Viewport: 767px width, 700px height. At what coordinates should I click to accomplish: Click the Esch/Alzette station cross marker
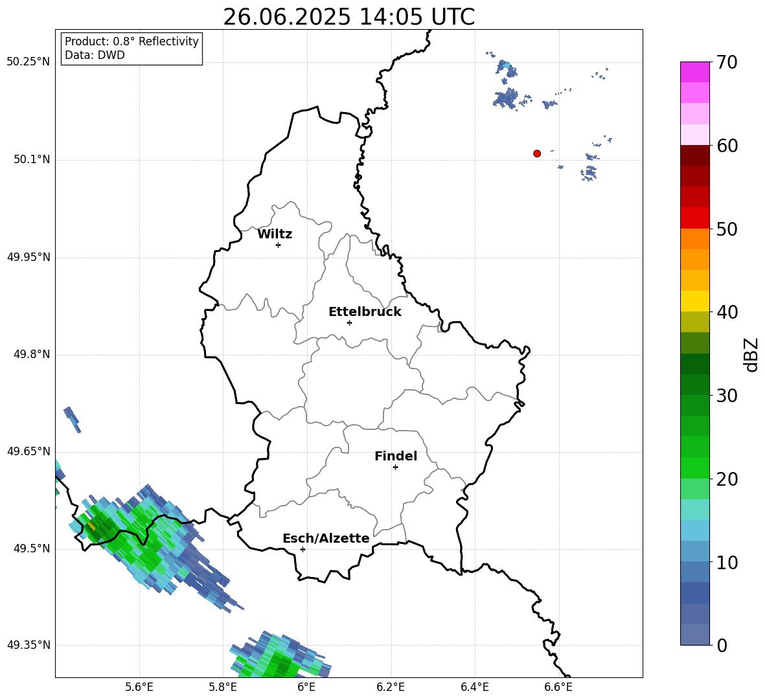[303, 549]
